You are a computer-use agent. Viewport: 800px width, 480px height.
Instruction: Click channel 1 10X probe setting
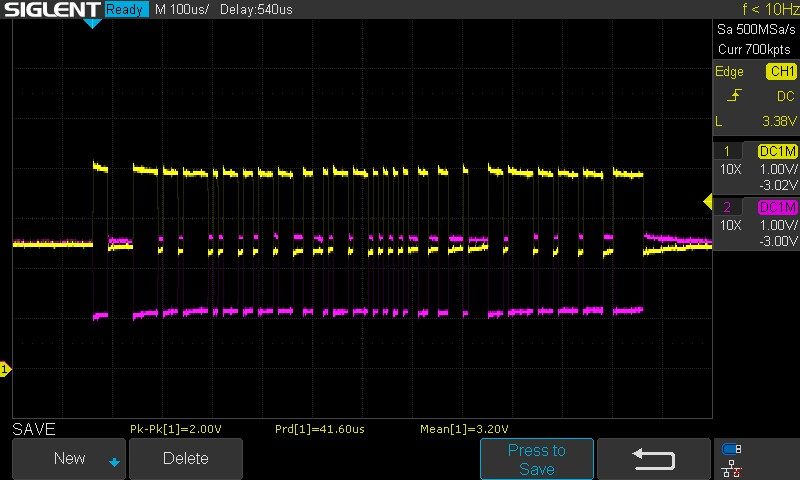coord(730,169)
